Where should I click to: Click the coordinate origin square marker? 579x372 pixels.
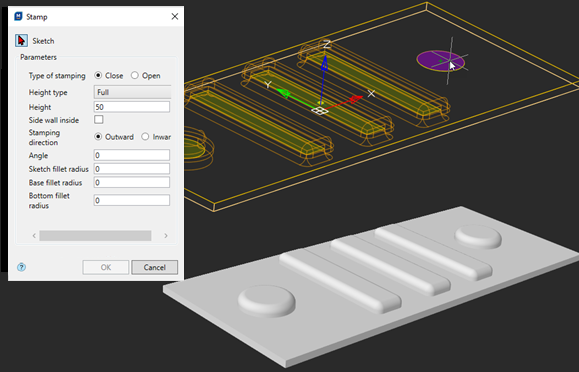[320, 110]
